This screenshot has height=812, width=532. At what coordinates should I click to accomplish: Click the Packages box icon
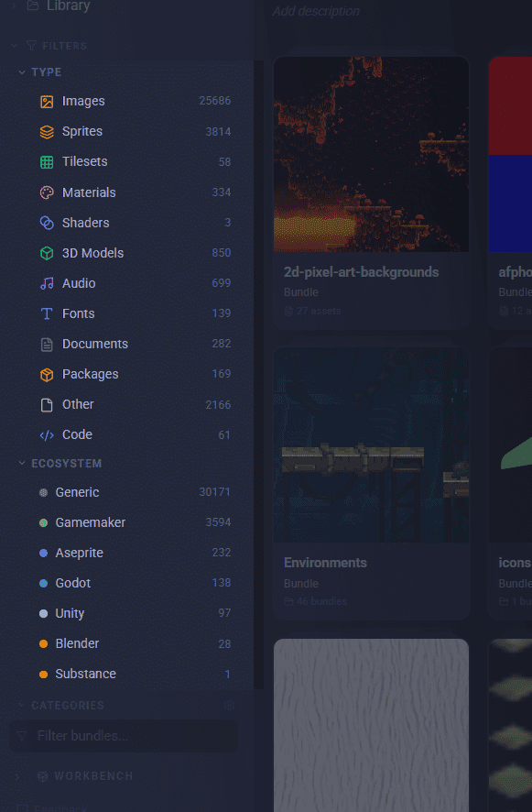point(47,375)
